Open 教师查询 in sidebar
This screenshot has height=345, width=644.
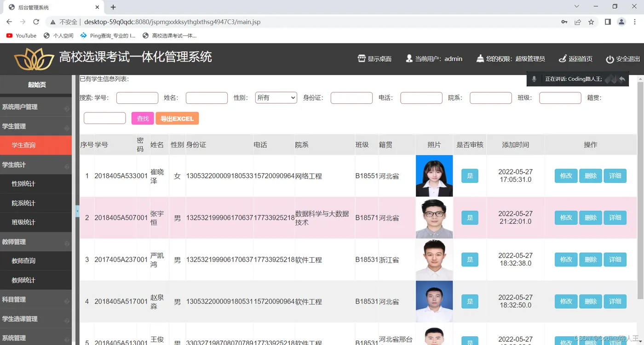pyautogui.click(x=36, y=261)
